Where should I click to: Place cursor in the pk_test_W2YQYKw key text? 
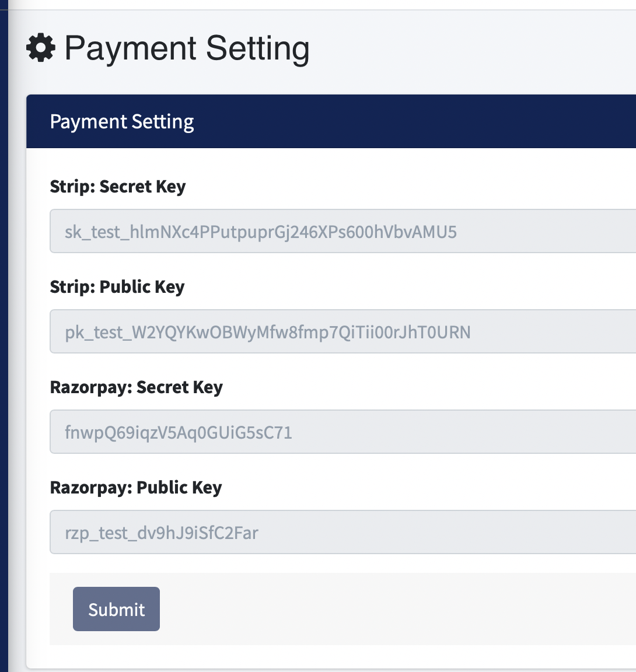pos(267,332)
